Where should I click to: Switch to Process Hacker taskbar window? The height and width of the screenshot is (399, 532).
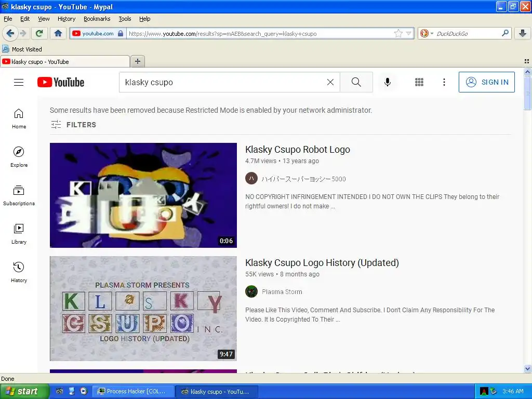134,391
